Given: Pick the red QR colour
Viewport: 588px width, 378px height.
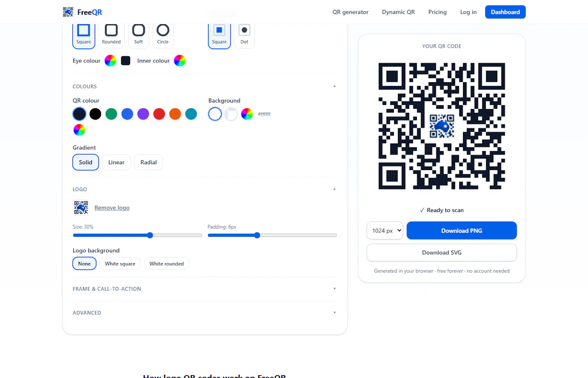Looking at the screenshot, I should click(x=159, y=114).
